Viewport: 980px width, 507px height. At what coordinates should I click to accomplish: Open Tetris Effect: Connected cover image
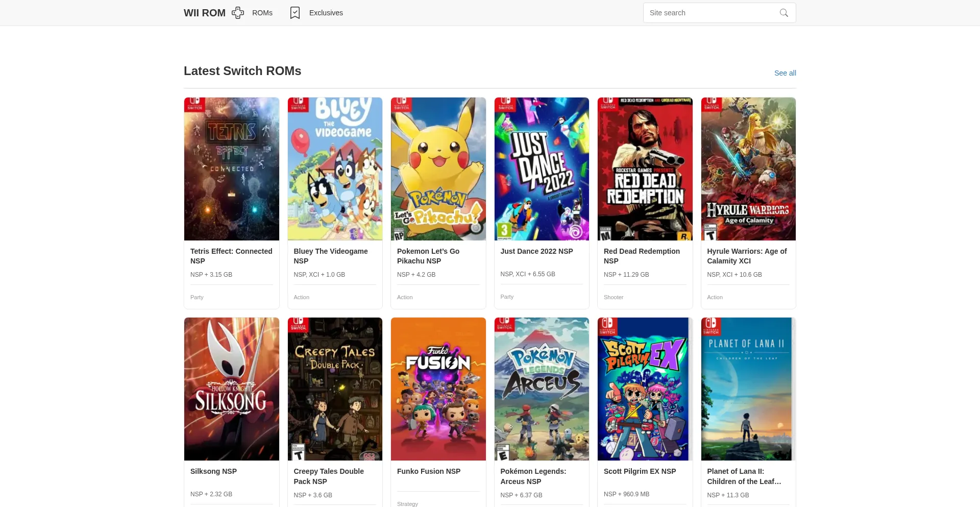[232, 169]
